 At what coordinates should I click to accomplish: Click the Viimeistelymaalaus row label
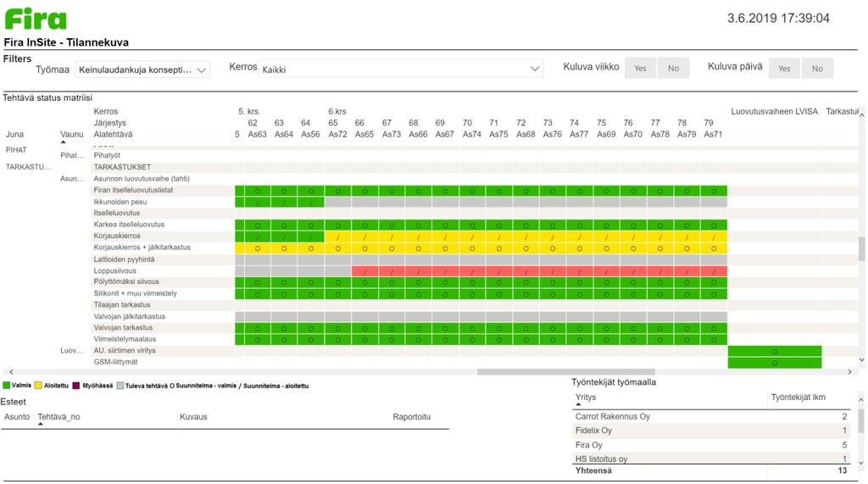click(x=125, y=339)
